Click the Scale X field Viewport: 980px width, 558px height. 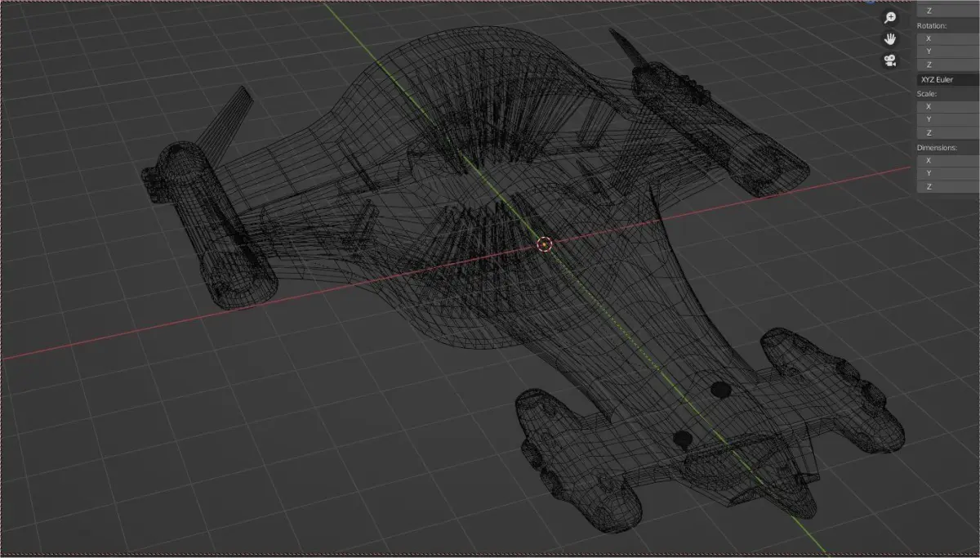click(947, 106)
